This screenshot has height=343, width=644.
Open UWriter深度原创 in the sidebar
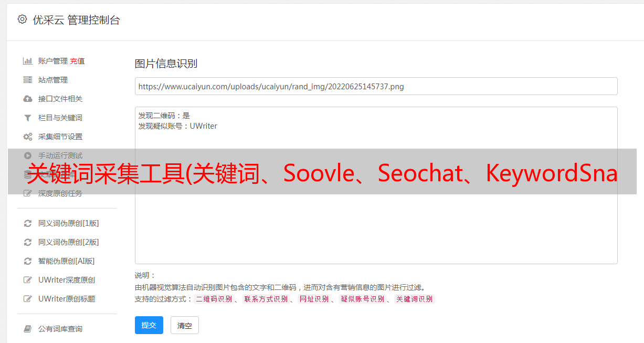click(67, 280)
